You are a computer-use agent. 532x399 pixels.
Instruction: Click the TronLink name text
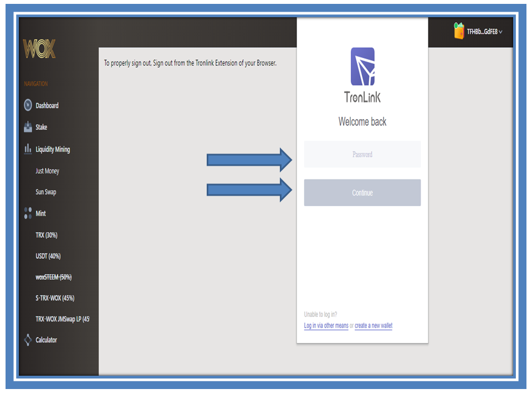[362, 98]
